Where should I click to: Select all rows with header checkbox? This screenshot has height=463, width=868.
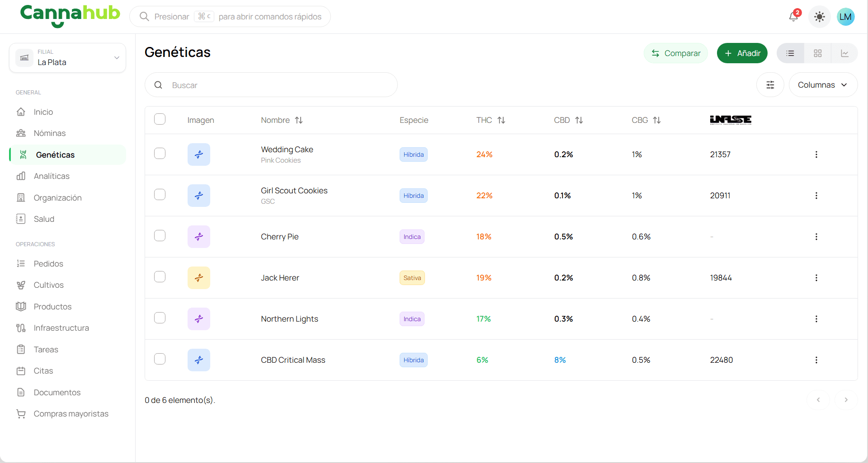coord(160,119)
